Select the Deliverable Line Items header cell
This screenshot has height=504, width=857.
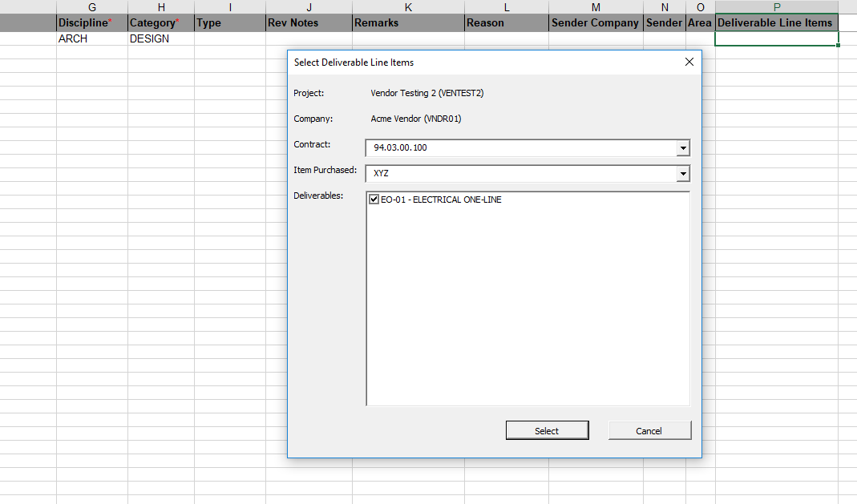point(775,23)
